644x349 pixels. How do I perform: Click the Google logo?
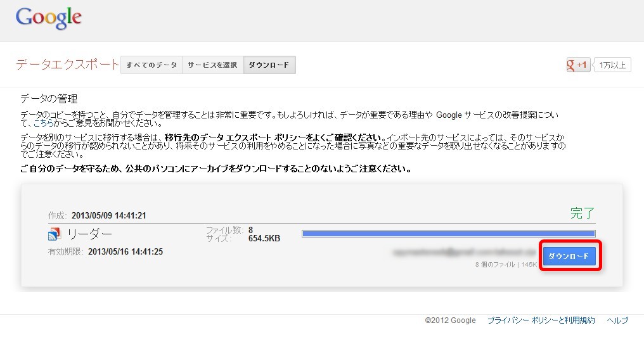pyautogui.click(x=48, y=18)
